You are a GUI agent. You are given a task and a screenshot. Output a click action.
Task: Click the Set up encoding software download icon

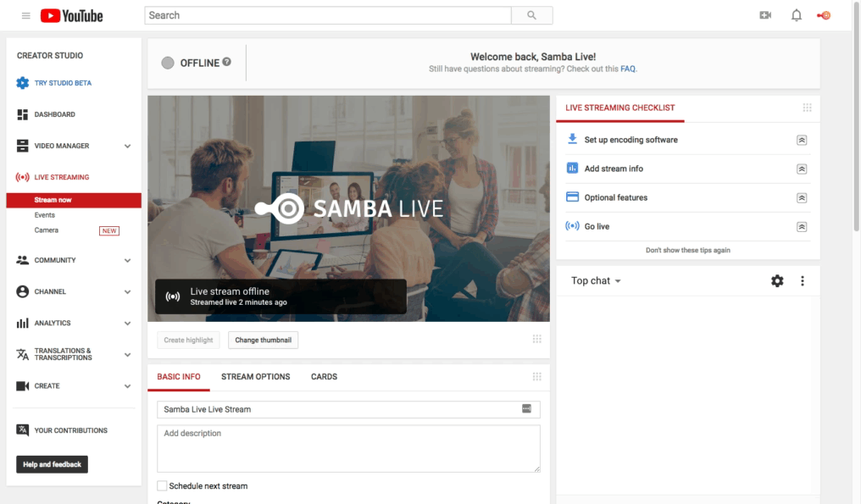point(572,139)
